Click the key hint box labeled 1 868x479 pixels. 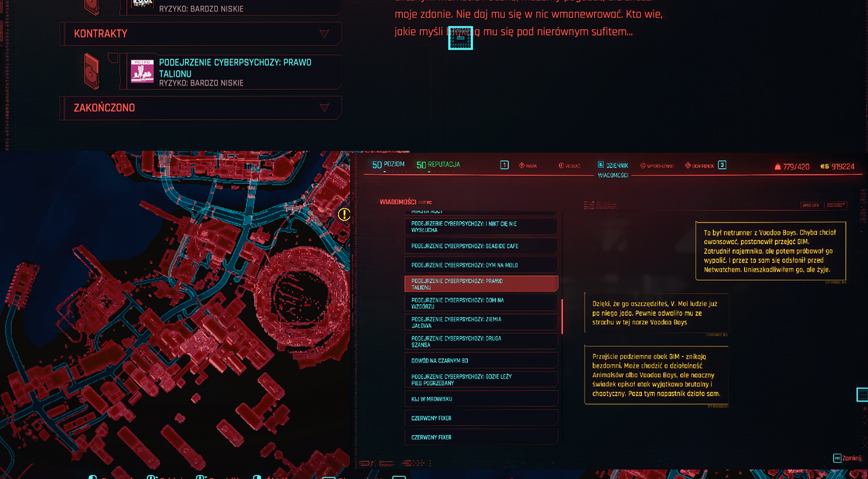(x=504, y=165)
